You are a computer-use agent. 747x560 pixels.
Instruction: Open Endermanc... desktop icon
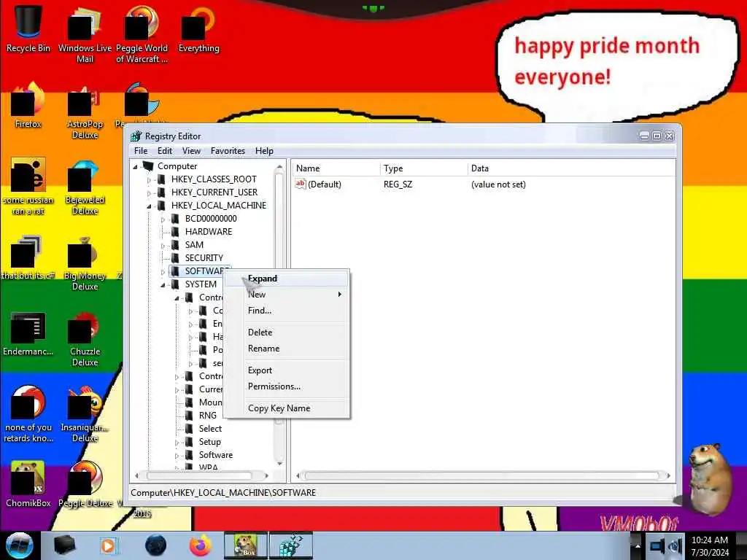pos(28,333)
